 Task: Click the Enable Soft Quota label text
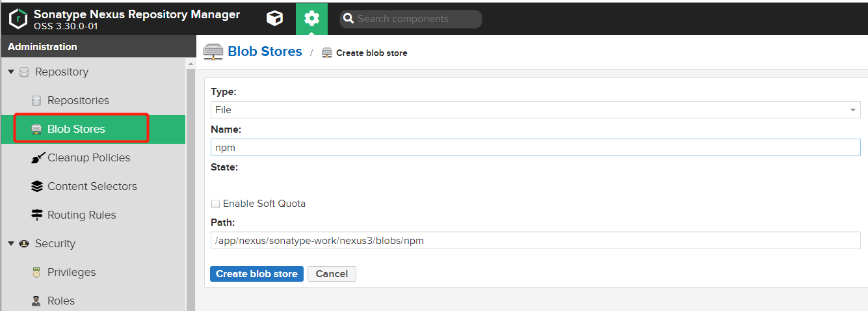264,204
